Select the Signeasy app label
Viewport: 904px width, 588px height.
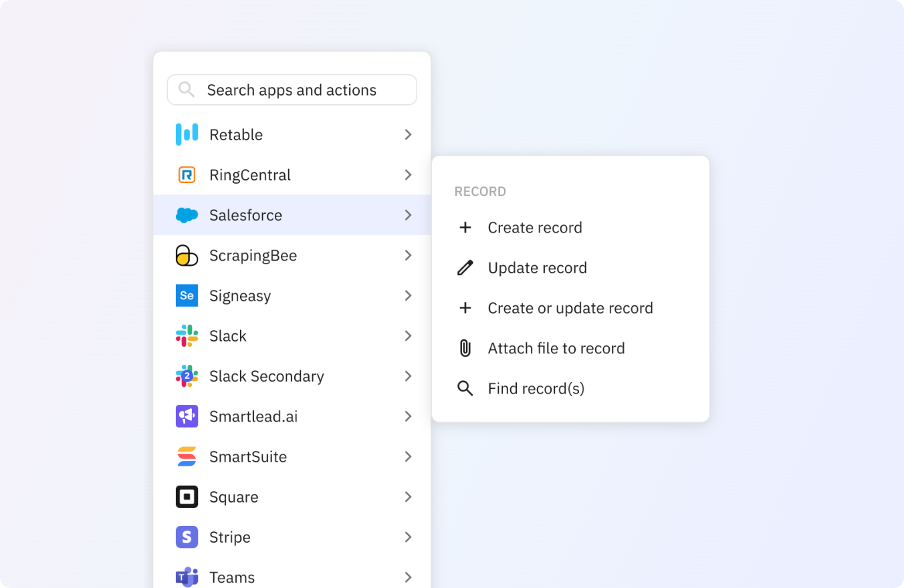pos(240,296)
